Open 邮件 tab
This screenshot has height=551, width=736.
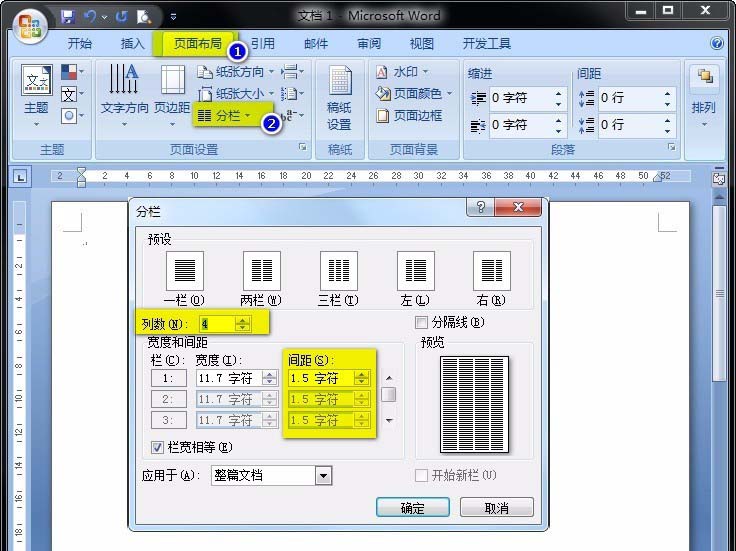tap(315, 44)
